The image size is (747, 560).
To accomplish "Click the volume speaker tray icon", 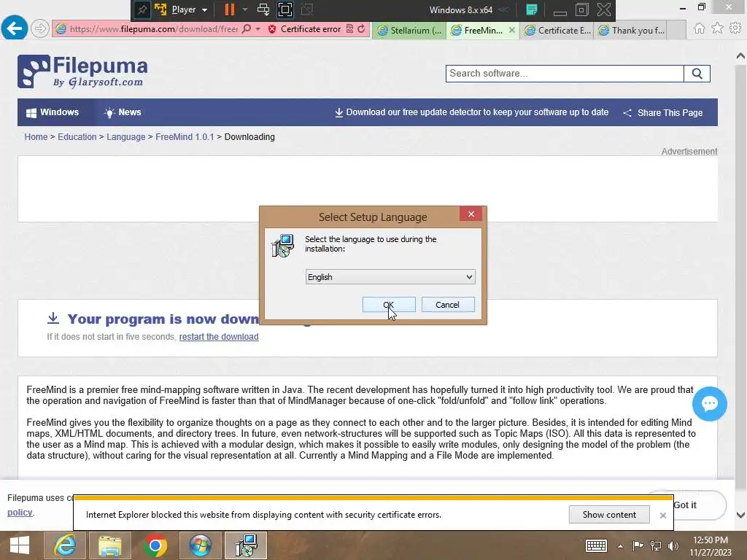I will 673,545.
